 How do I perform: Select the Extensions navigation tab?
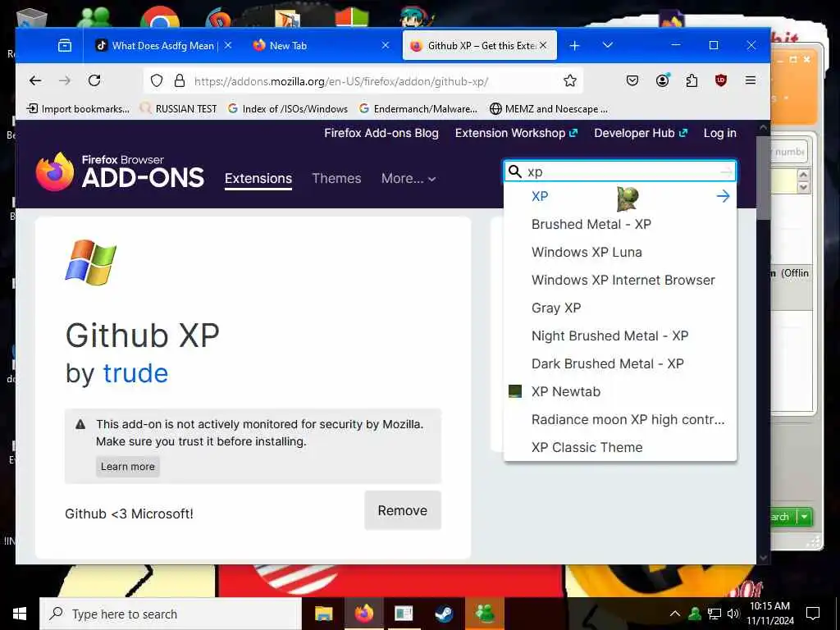pyautogui.click(x=258, y=178)
